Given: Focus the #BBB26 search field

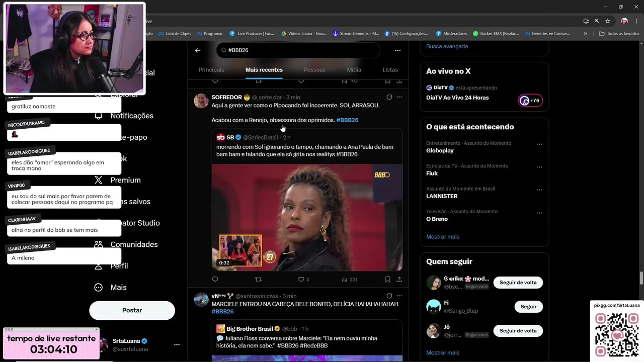Looking at the screenshot, I should (x=298, y=50).
